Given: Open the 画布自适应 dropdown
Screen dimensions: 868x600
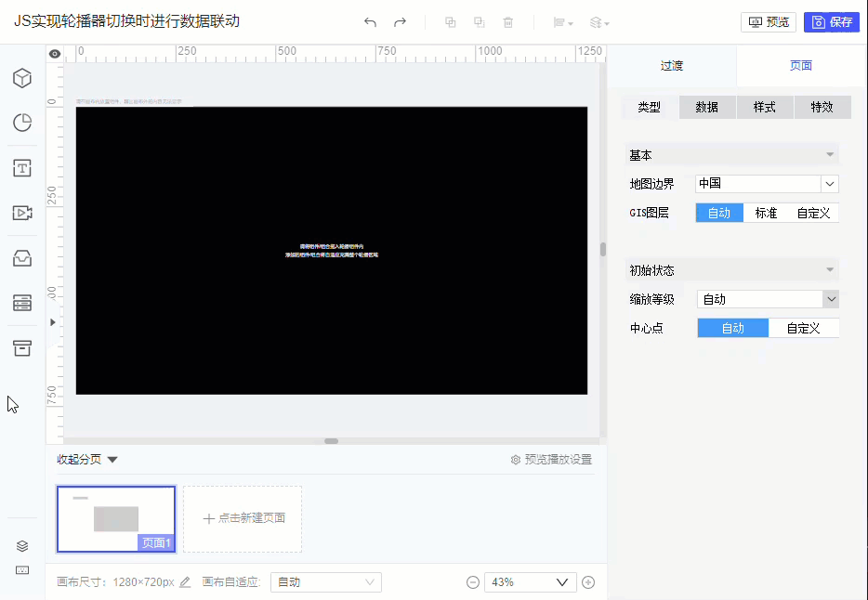Looking at the screenshot, I should pyautogui.click(x=326, y=582).
